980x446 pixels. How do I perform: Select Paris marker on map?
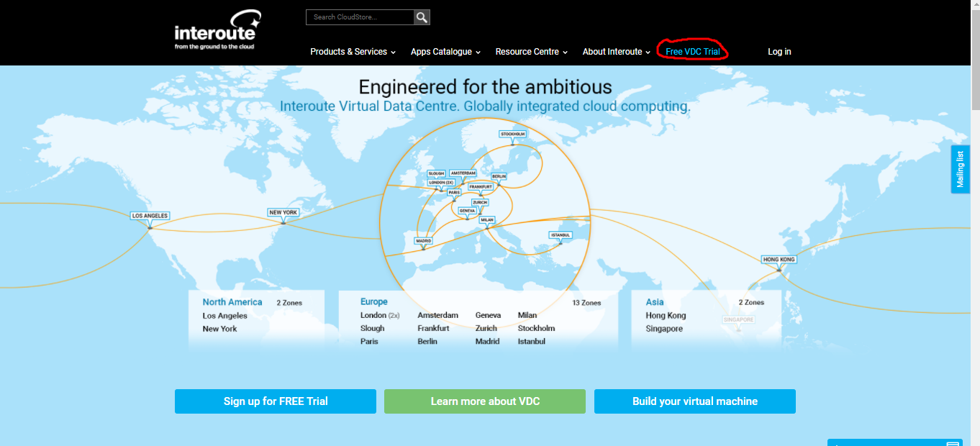(454, 193)
